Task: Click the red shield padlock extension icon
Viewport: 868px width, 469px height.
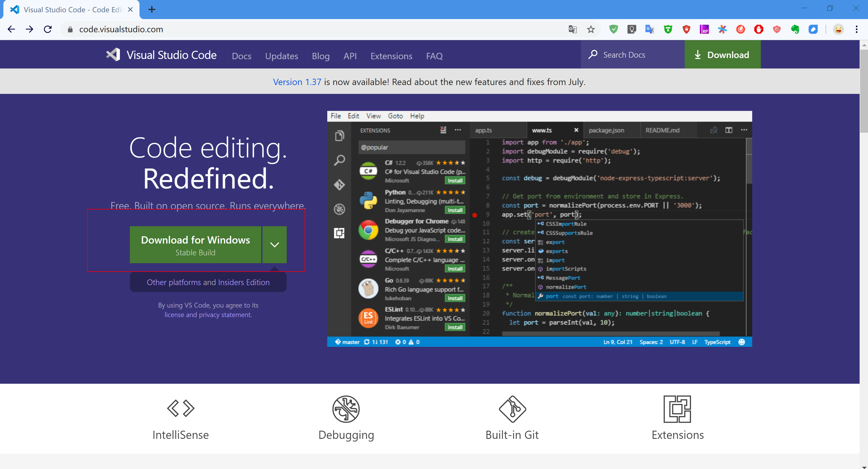Action: [x=686, y=29]
